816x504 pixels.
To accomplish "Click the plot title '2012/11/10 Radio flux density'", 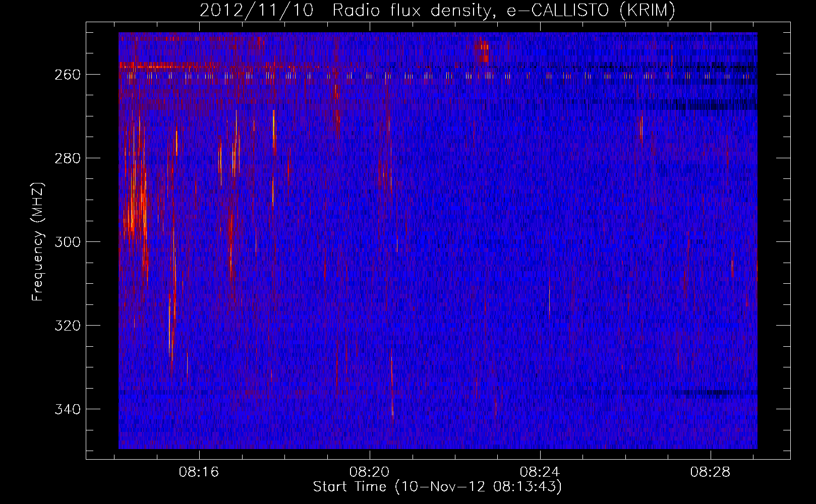I will [437, 10].
